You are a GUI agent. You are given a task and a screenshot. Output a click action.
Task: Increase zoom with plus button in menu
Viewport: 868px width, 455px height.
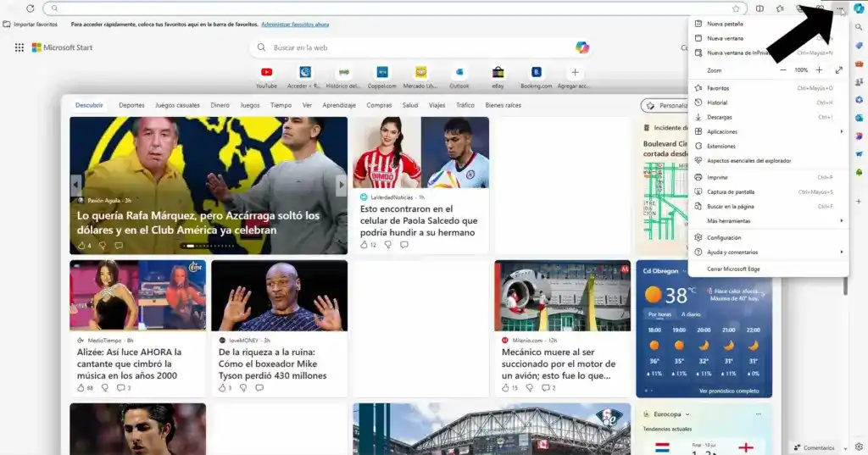tap(819, 70)
